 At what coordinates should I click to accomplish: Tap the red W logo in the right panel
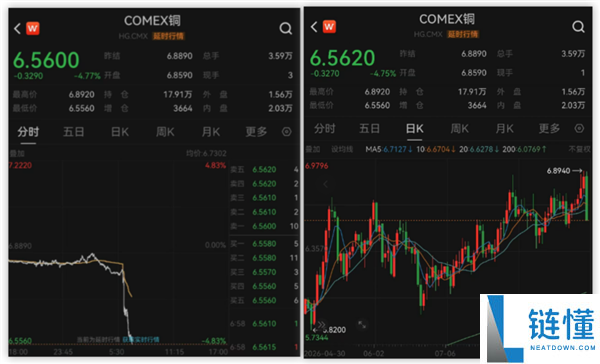coord(329,26)
